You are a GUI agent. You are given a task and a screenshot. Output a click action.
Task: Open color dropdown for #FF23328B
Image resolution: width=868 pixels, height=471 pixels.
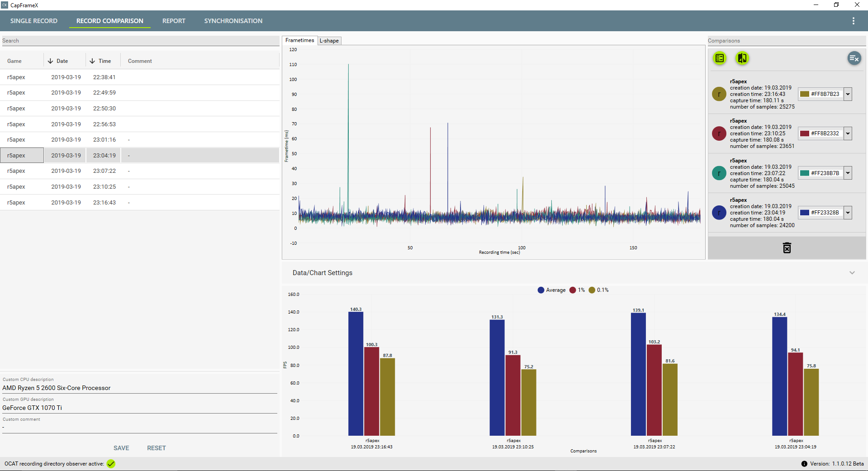coord(848,212)
